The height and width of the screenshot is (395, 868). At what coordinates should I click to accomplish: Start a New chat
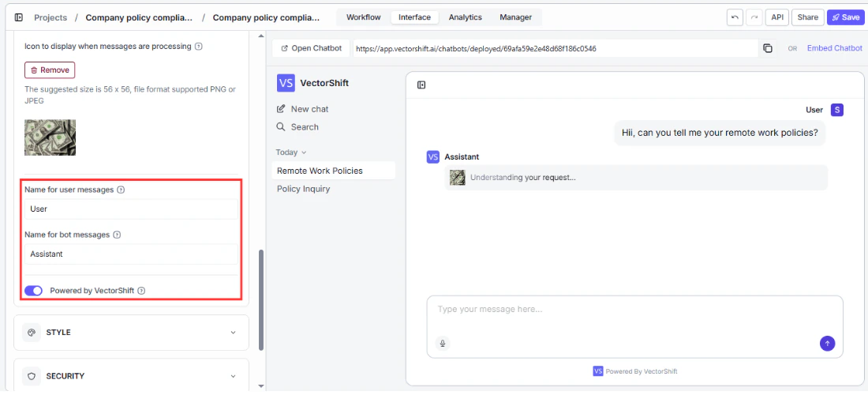(302, 109)
